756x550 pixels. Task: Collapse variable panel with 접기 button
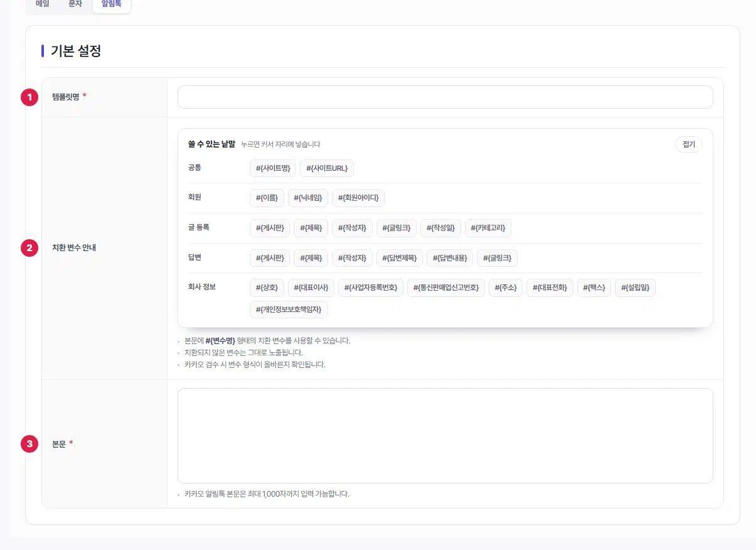[x=689, y=144]
